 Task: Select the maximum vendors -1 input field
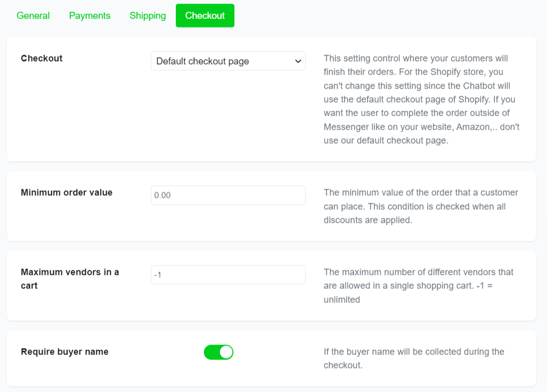tap(228, 274)
